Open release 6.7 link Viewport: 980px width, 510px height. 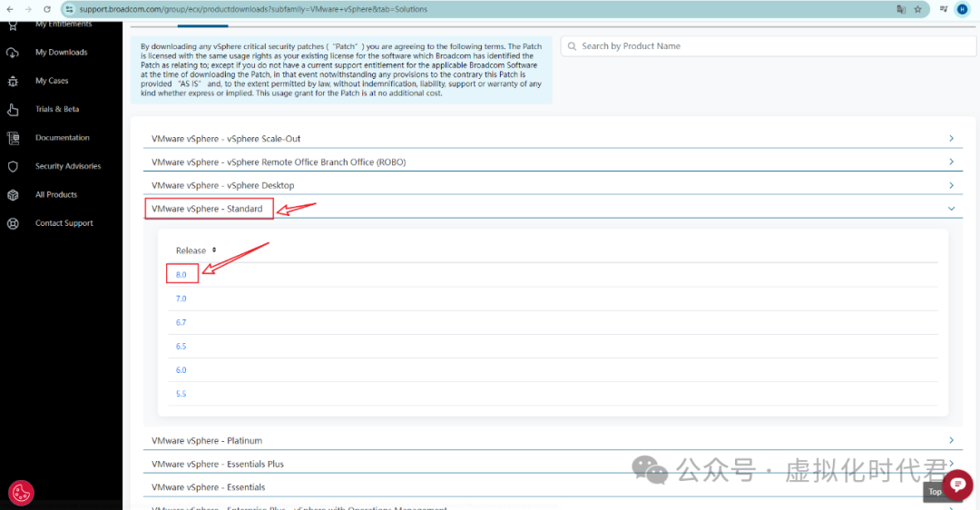pos(181,322)
